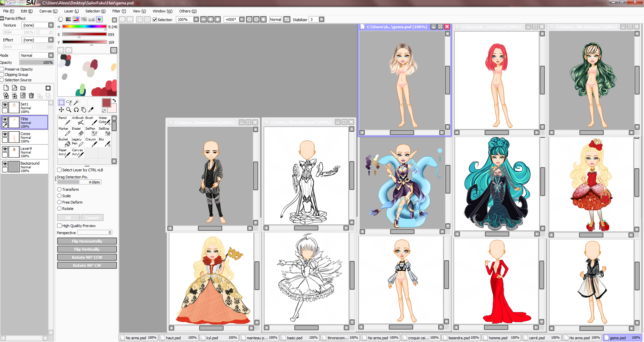The image size is (644, 342).
Task: Choose the Blur tool
Action: coord(105,142)
